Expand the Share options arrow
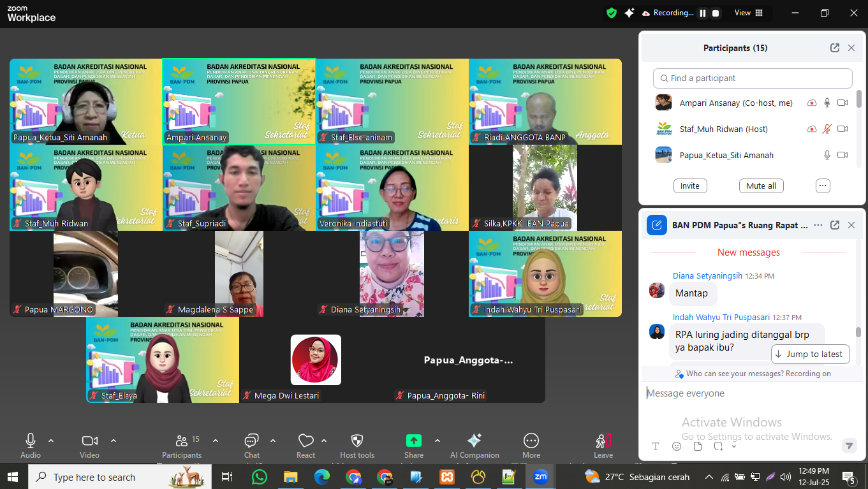The image size is (868, 489). [x=438, y=441]
